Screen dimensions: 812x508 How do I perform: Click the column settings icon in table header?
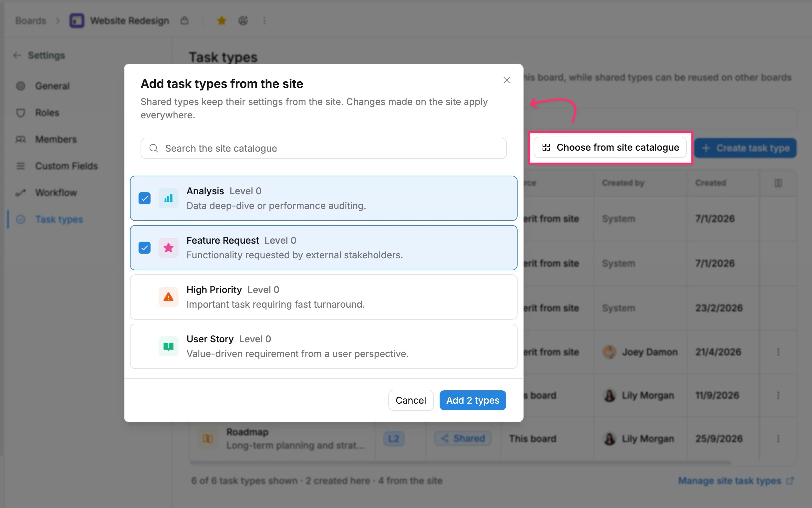point(778,183)
